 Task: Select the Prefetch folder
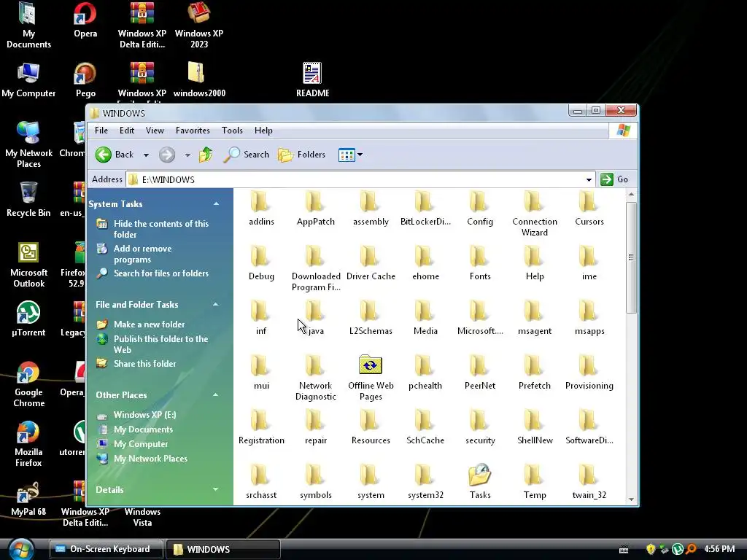535,373
